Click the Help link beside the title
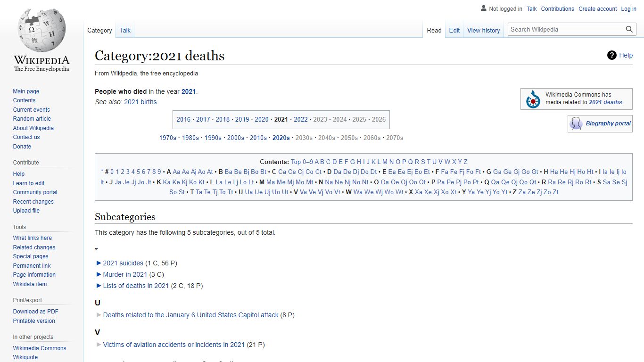Viewport: 644px width, 362px height. click(x=626, y=55)
